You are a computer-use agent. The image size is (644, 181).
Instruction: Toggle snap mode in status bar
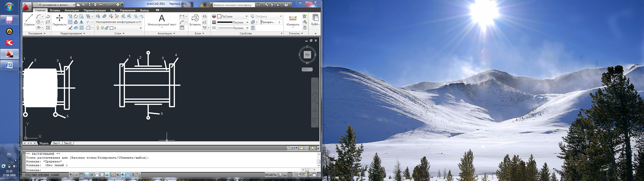(76, 175)
